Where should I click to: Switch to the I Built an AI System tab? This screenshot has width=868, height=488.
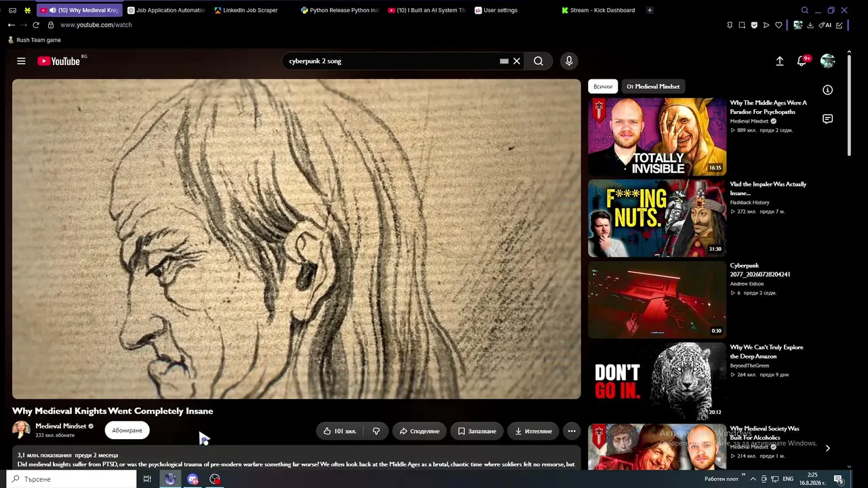426,10
